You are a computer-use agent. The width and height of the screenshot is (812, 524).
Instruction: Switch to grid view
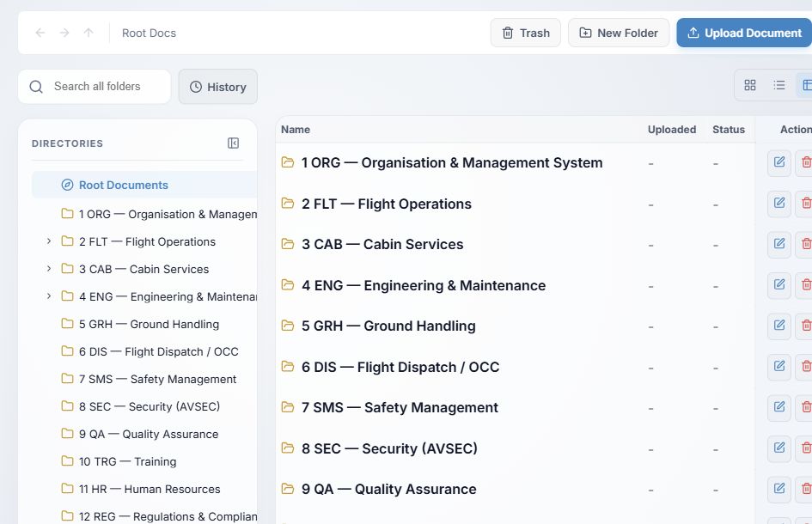click(x=750, y=85)
